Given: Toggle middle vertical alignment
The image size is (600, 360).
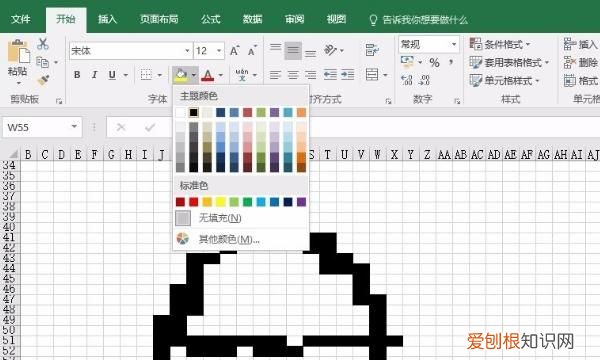Looking at the screenshot, I should (x=293, y=50).
